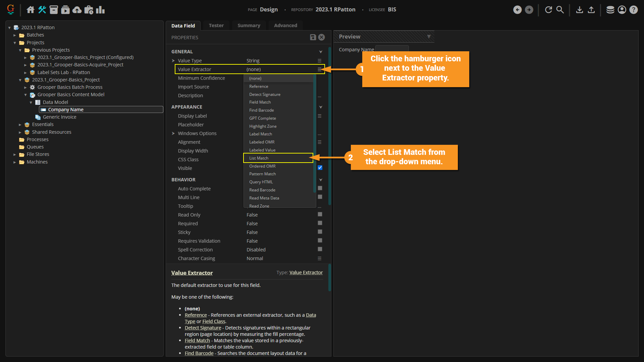Open the Preview panel dropdown arrow
644x362 pixels.
pos(429,37)
